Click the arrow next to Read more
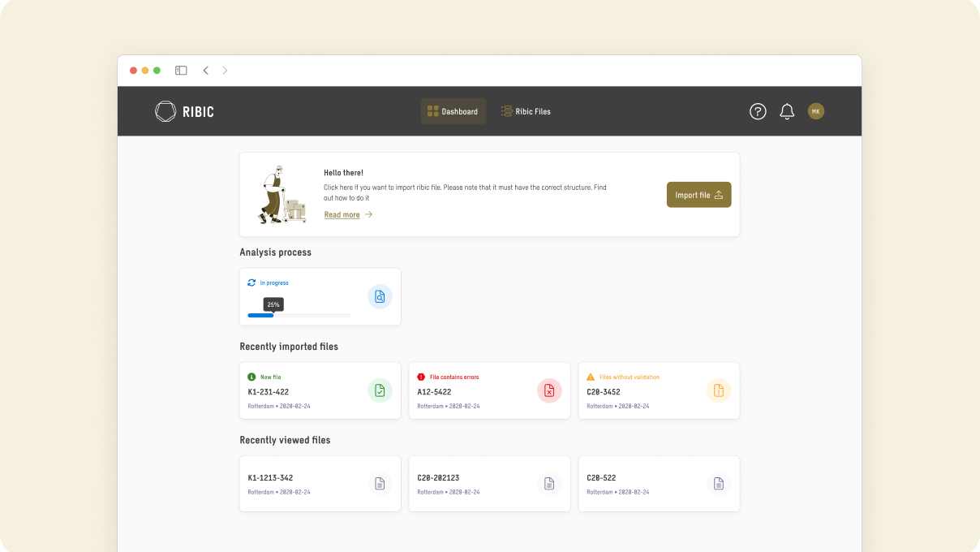Image resolution: width=980 pixels, height=552 pixels. (x=368, y=214)
